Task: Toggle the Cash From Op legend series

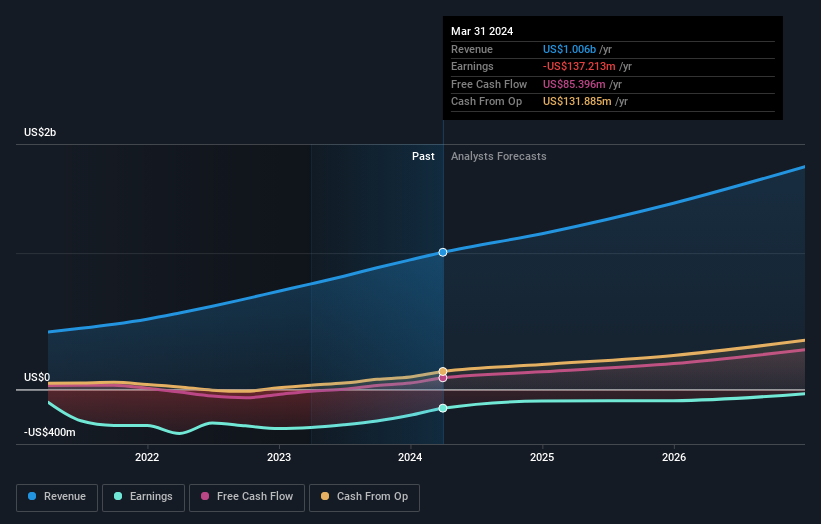Action: pos(364,497)
